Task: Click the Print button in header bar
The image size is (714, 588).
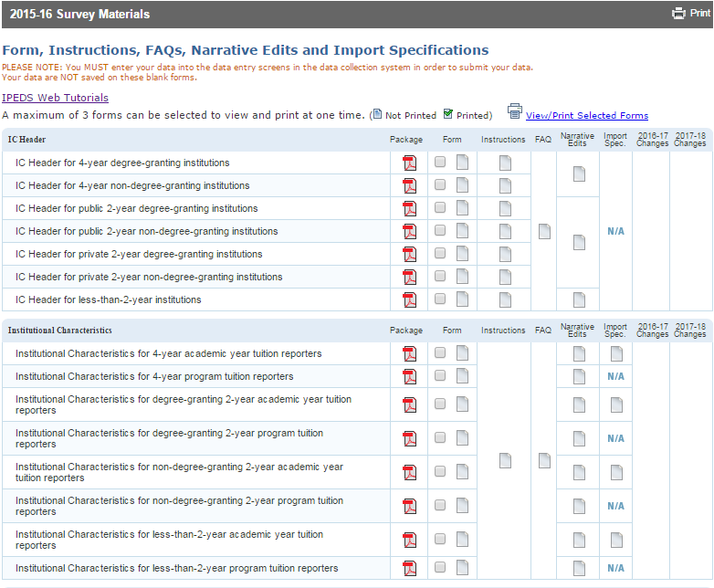Action: [x=691, y=14]
